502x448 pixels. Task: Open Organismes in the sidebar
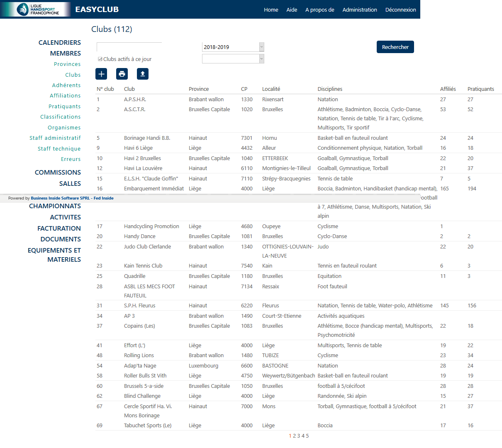click(x=64, y=127)
